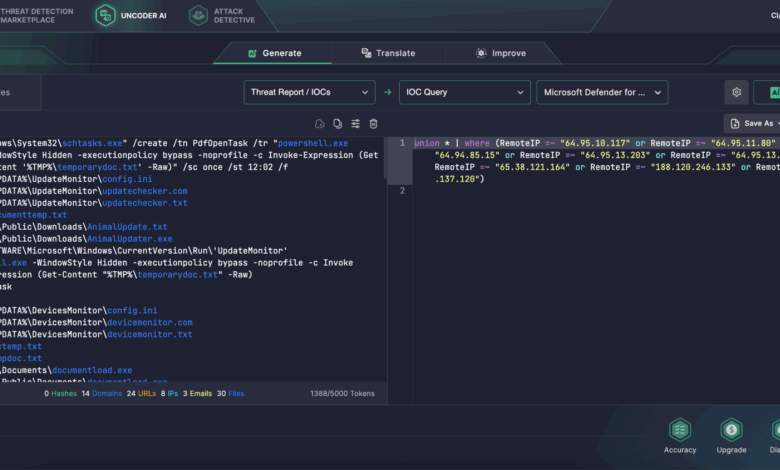Click the schtasks.exe text in input
This screenshot has height=470, width=780.
coord(92,143)
